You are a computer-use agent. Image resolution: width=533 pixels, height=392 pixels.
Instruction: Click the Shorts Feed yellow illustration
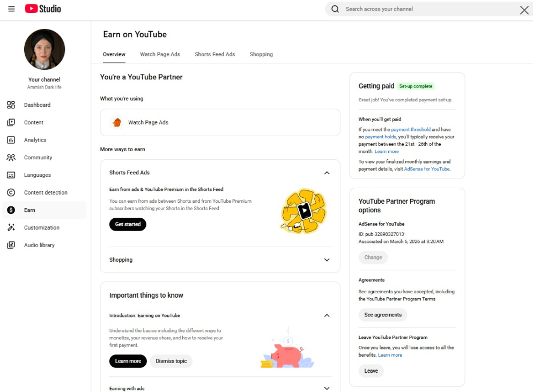(x=303, y=211)
